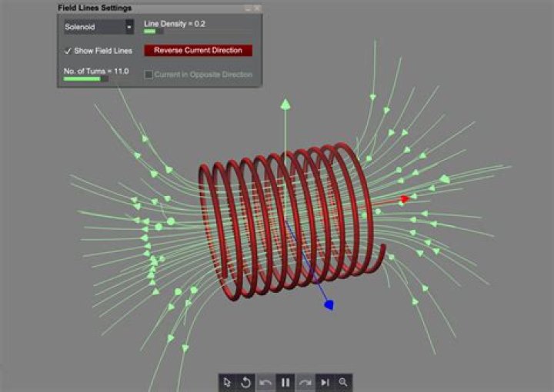Open the zoom magnifier tool
This screenshot has height=392, width=554.
tap(343, 383)
